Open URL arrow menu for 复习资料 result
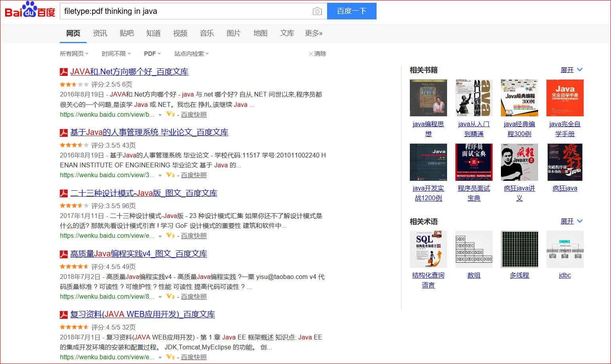This screenshot has width=611, height=364. point(160,358)
